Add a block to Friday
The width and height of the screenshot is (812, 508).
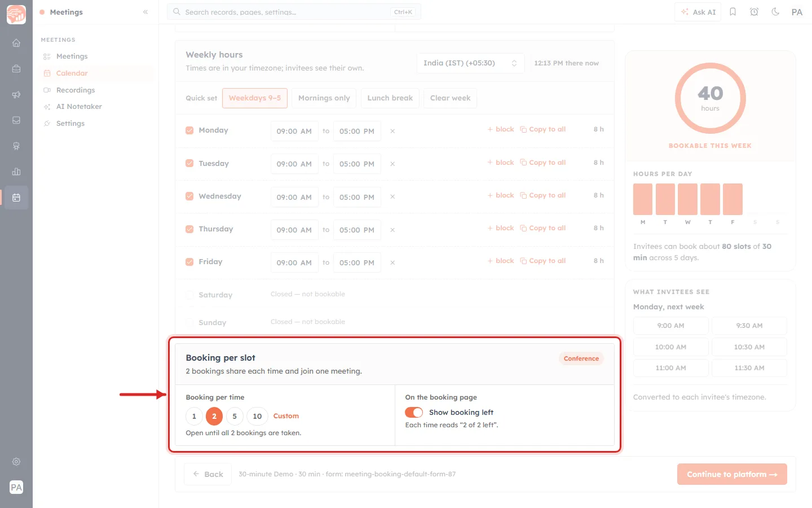501,261
